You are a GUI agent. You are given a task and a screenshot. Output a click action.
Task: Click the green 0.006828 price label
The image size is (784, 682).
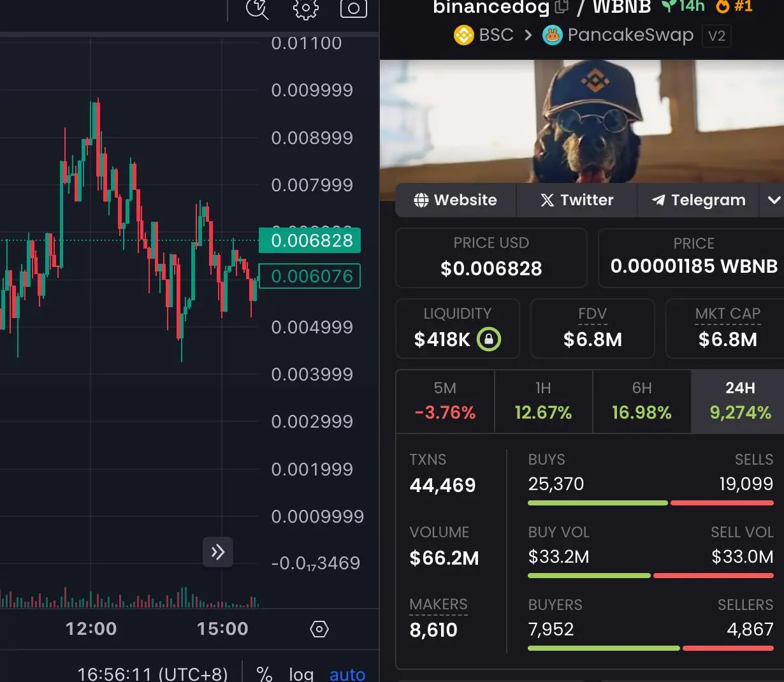pos(310,240)
